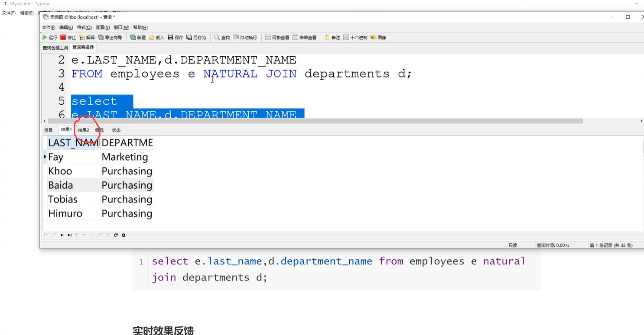Open the 文件(F) menu in Navicat
The image size is (644, 335).
pos(49,27)
